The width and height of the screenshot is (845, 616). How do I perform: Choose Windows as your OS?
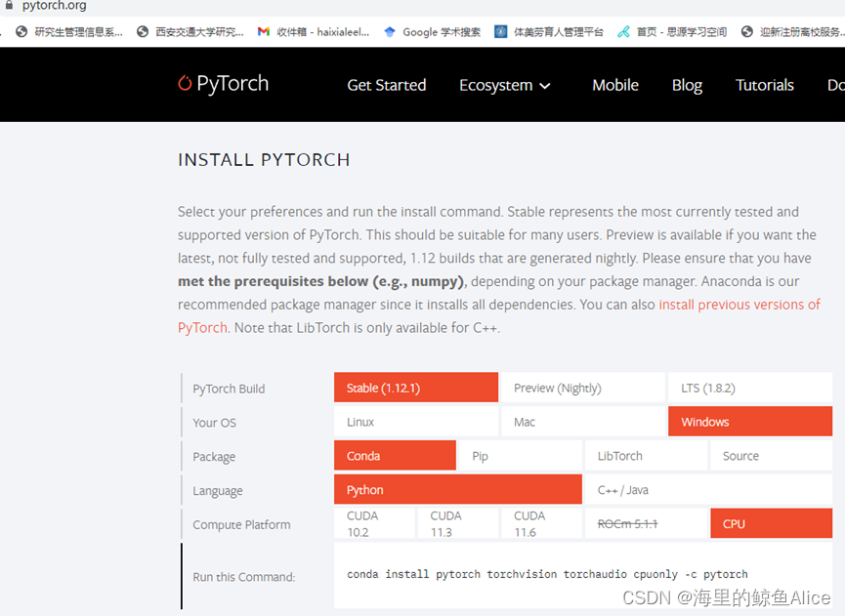750,421
